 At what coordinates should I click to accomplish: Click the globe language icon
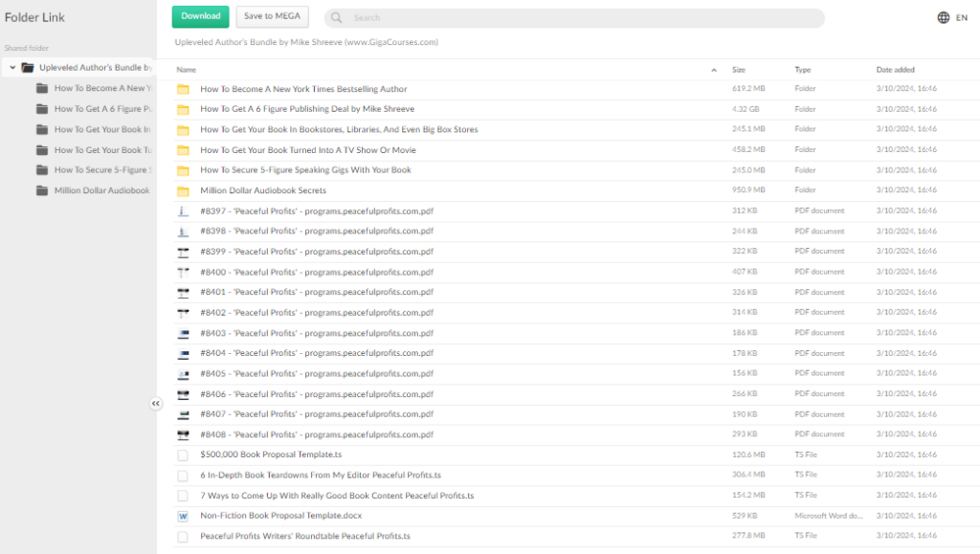944,17
